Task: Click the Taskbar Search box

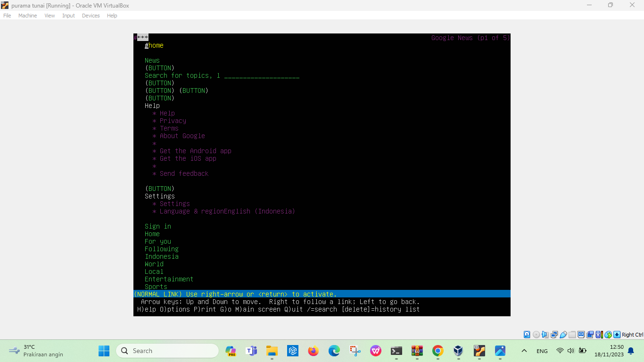Action: tap(167, 351)
